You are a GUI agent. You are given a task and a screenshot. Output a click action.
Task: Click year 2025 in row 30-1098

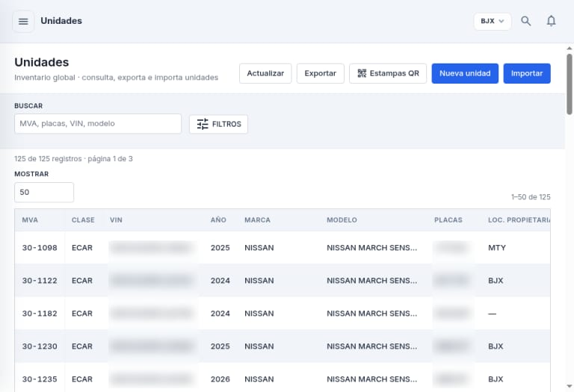click(x=220, y=248)
